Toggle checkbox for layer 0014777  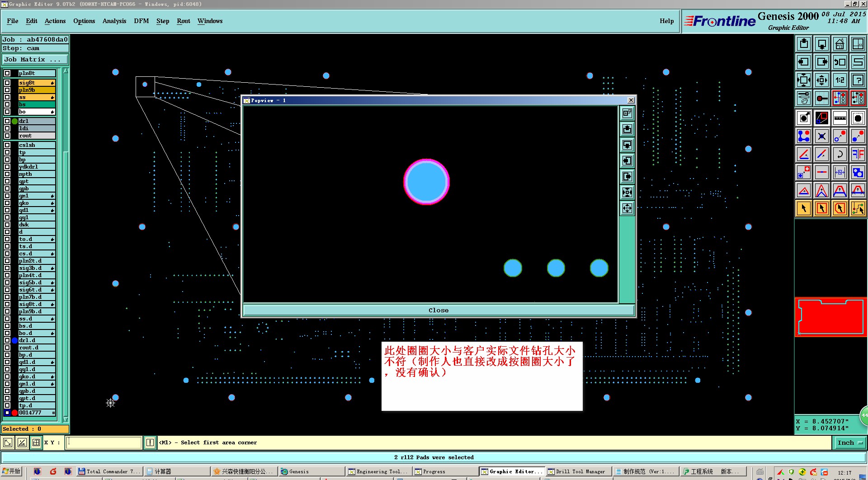tap(7, 413)
